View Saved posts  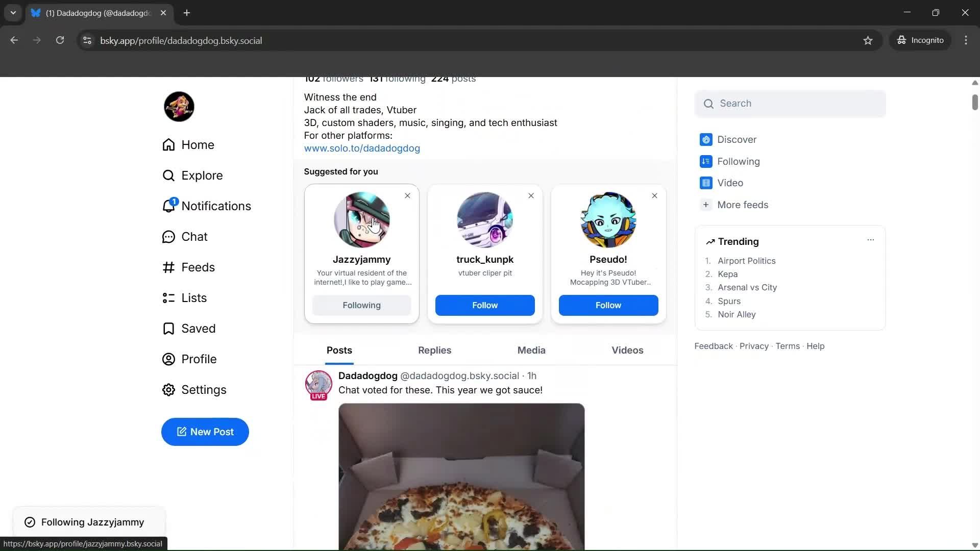pyautogui.click(x=199, y=328)
